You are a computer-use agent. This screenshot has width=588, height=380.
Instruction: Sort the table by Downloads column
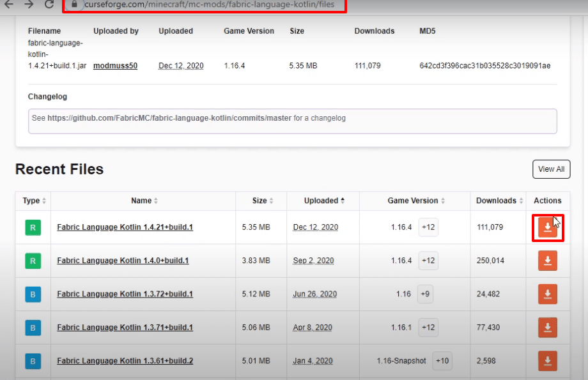[x=500, y=201]
